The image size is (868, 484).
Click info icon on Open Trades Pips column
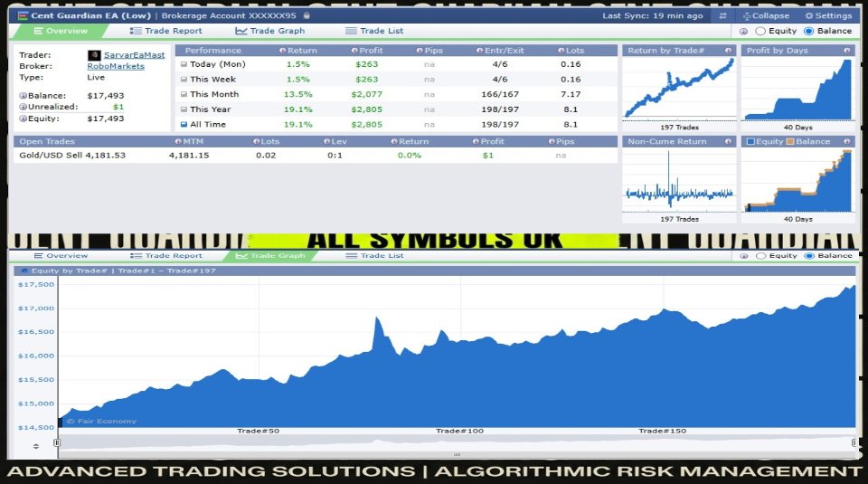click(x=552, y=142)
